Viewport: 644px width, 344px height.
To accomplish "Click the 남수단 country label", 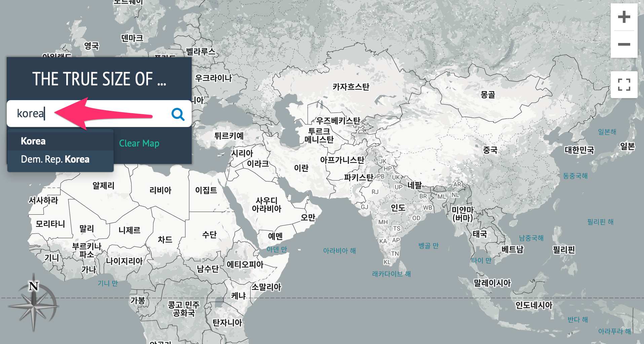I will [x=208, y=269].
